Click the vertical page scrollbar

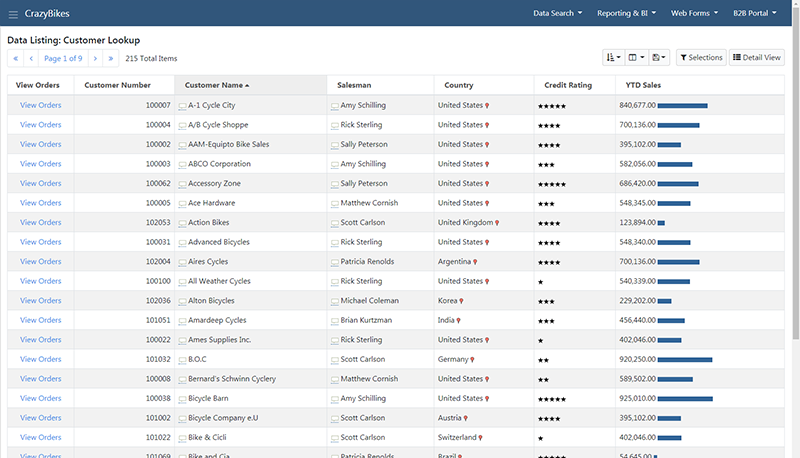click(x=795, y=173)
